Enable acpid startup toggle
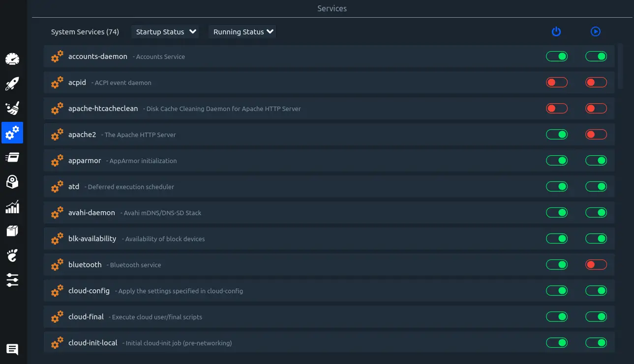This screenshot has height=364, width=634. tap(557, 83)
